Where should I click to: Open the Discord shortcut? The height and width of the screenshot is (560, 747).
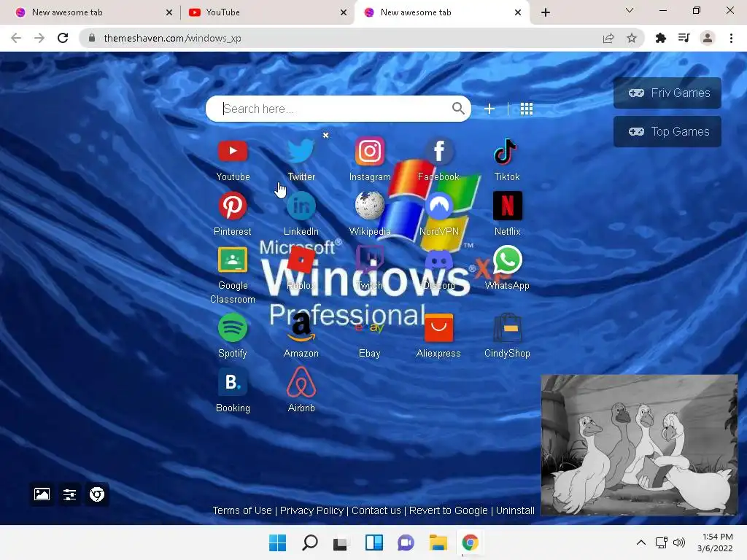[438, 261]
